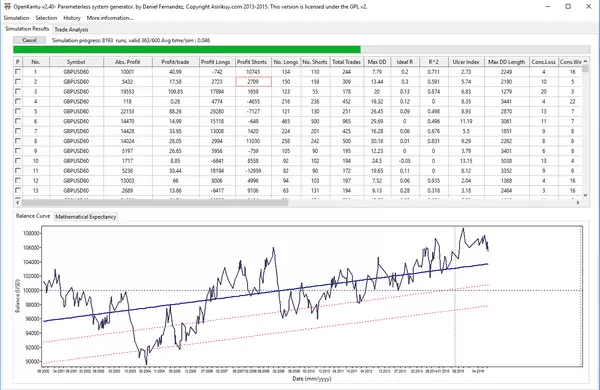Click the table scroll-down arrow
The width and height of the screenshot is (600, 390).
pyautogui.click(x=585, y=195)
